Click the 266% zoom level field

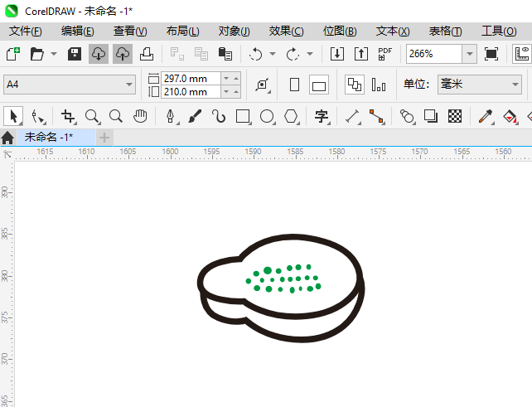(x=434, y=54)
